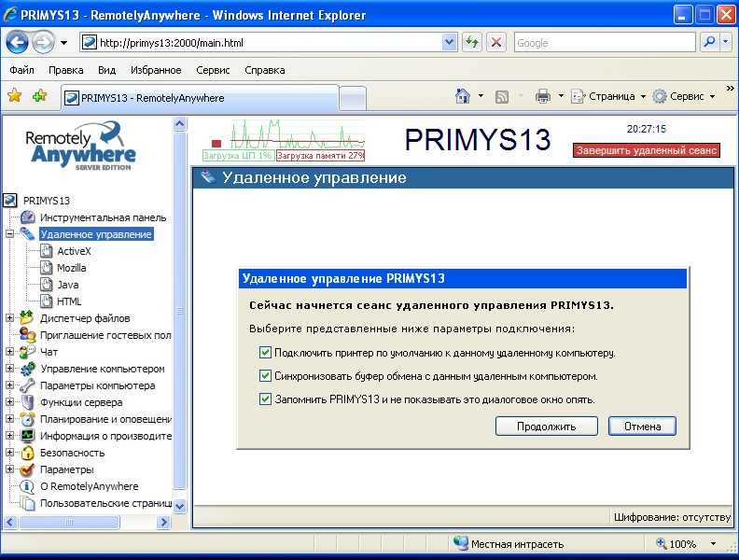Open the Файл menu

(x=21, y=70)
